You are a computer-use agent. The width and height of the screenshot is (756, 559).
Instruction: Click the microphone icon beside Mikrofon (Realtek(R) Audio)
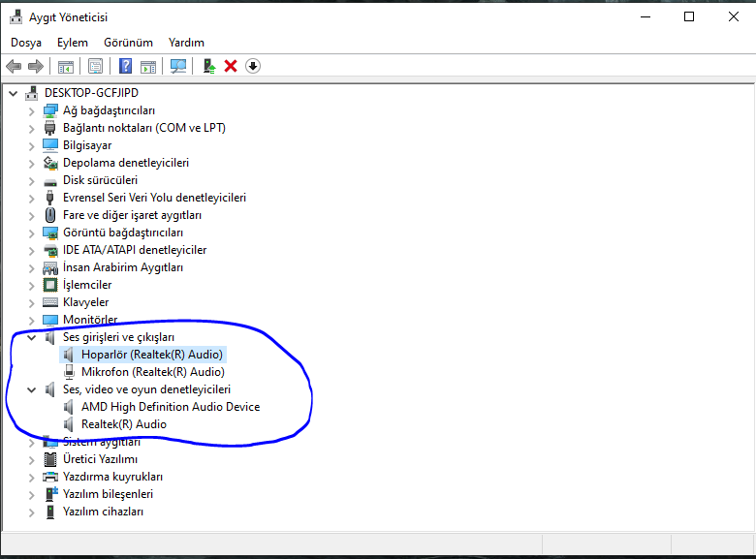(x=70, y=372)
